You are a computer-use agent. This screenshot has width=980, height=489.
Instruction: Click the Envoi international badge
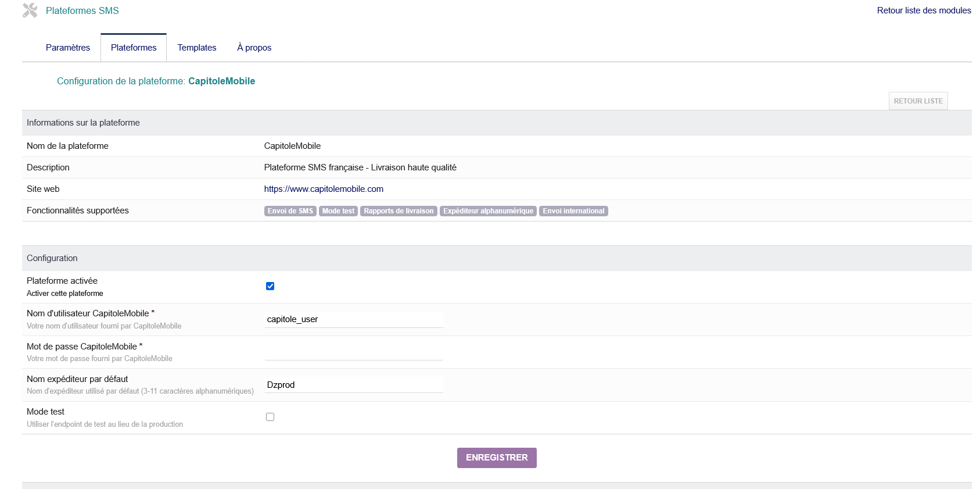[x=573, y=211]
